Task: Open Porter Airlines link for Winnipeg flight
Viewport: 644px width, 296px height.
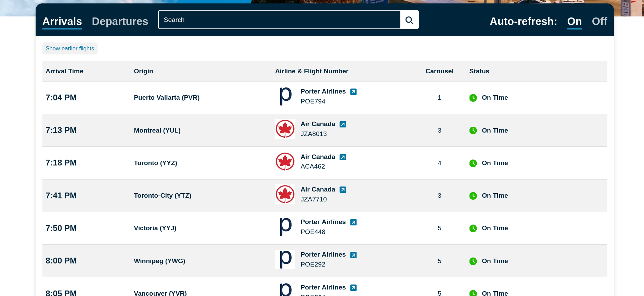Action: point(323,255)
